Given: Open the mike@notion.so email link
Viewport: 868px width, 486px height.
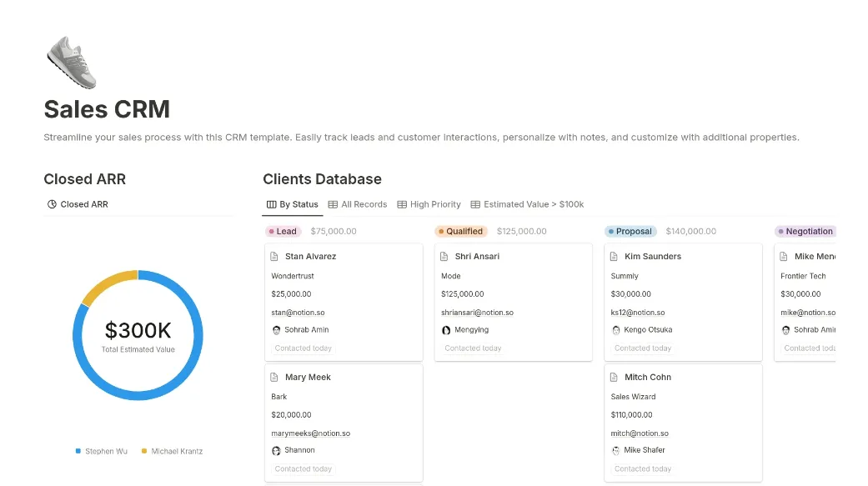Looking at the screenshot, I should pyautogui.click(x=808, y=313).
